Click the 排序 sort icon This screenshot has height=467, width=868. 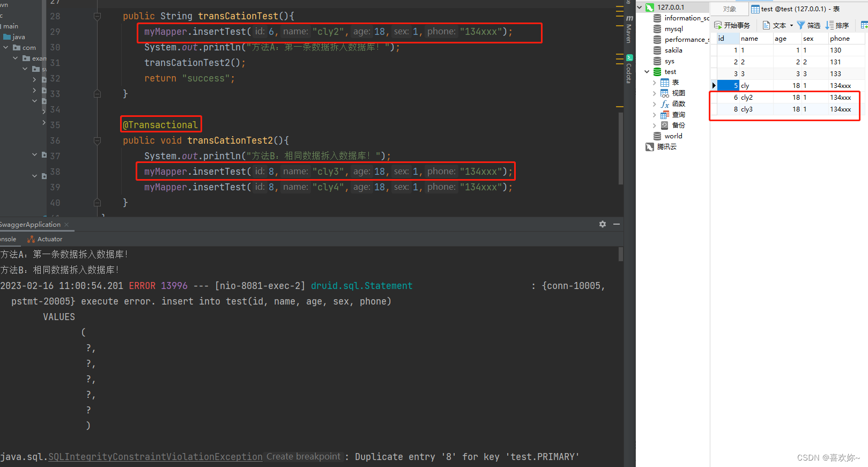coord(829,25)
